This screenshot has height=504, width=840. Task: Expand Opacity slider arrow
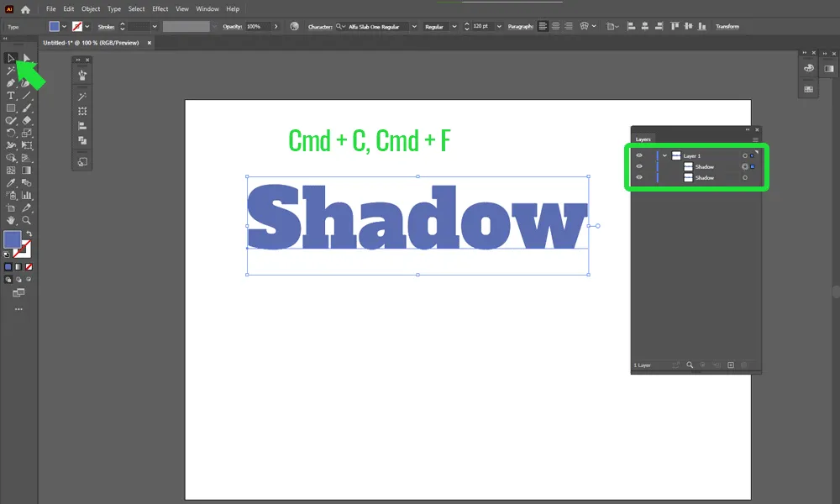(x=276, y=26)
